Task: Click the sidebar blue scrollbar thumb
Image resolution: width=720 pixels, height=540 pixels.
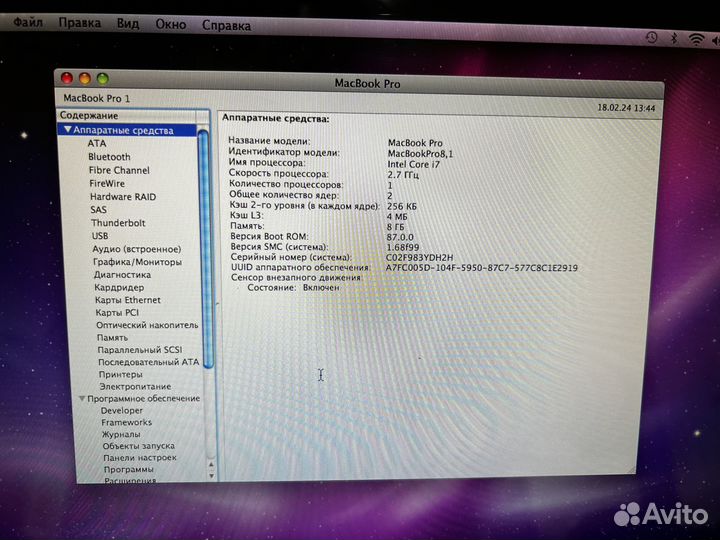Action: pos(205,248)
